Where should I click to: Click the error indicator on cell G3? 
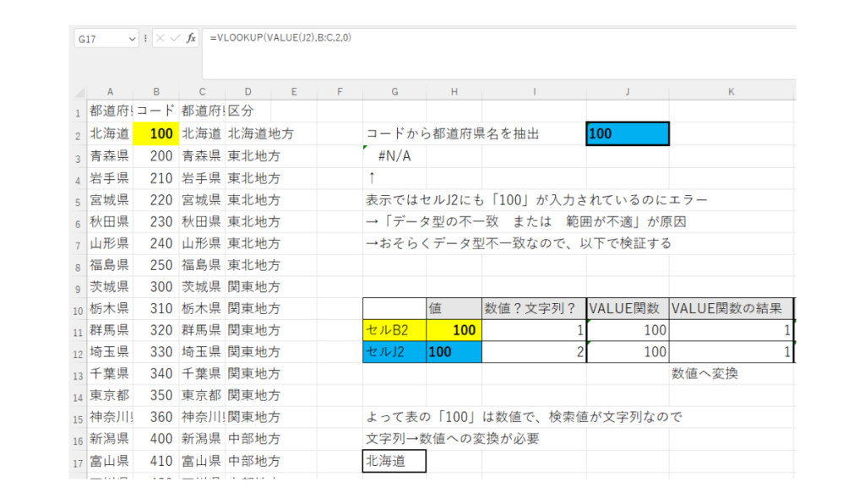pos(366,149)
